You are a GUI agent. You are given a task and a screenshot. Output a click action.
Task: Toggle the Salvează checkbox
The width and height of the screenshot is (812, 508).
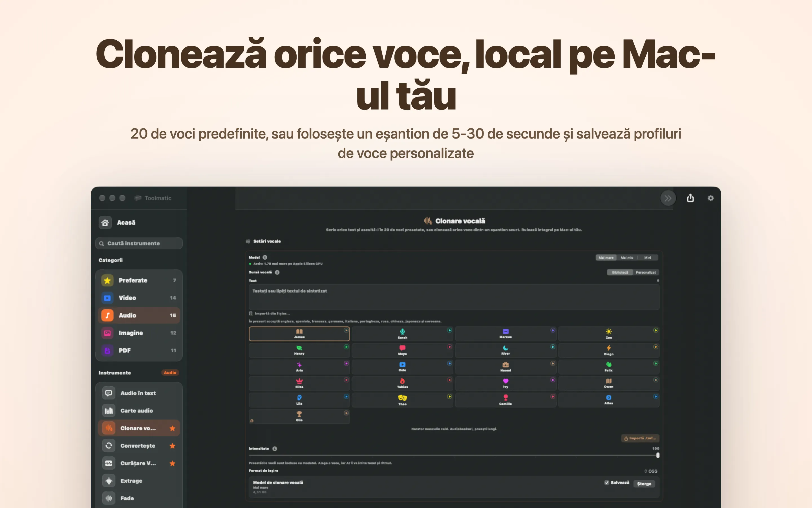coord(607,483)
